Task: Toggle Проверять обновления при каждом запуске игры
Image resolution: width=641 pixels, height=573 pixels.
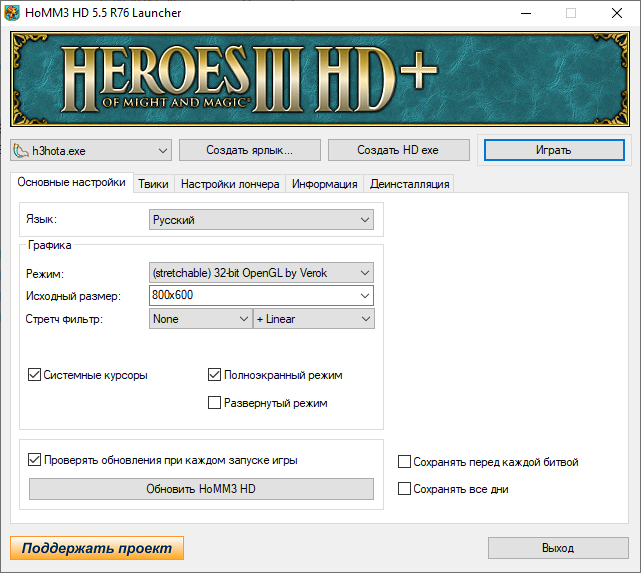Action: (34, 459)
